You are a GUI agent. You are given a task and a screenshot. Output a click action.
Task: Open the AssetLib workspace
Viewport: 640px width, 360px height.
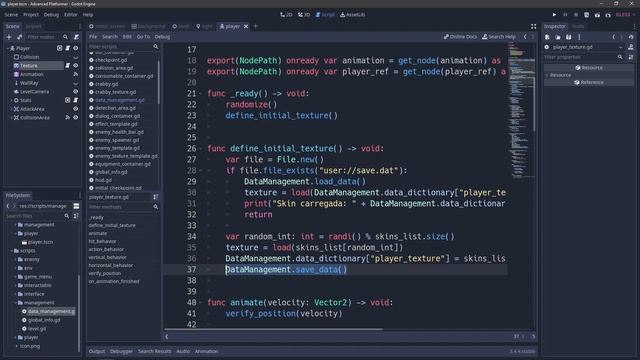353,15
